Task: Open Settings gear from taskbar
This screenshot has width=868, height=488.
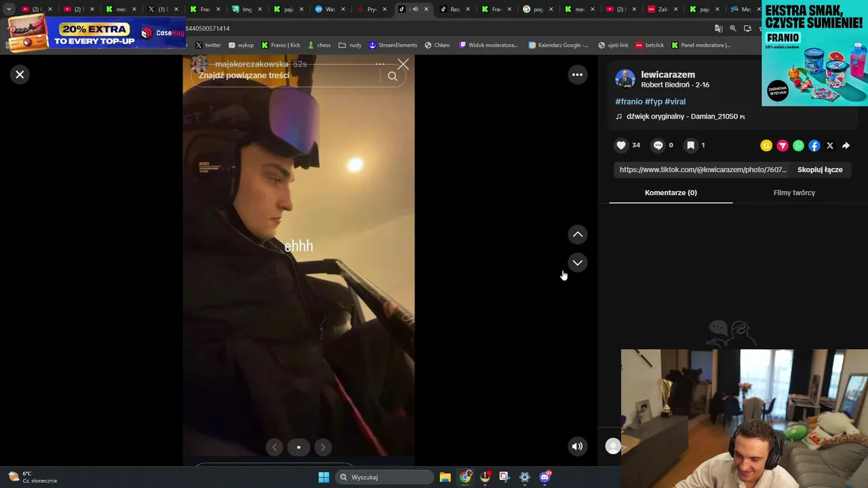Action: pos(524,477)
